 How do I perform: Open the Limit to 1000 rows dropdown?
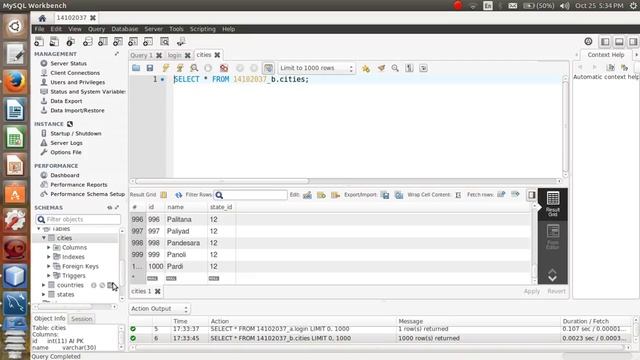point(316,68)
